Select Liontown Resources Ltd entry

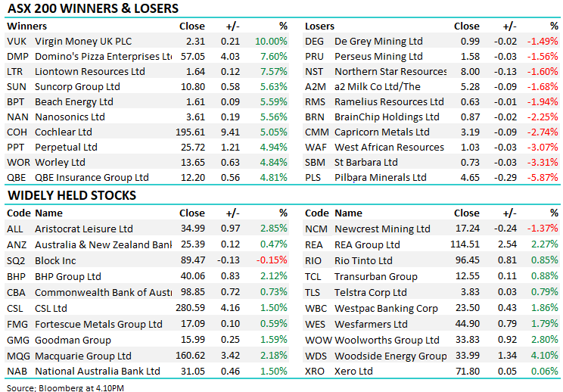(90, 72)
